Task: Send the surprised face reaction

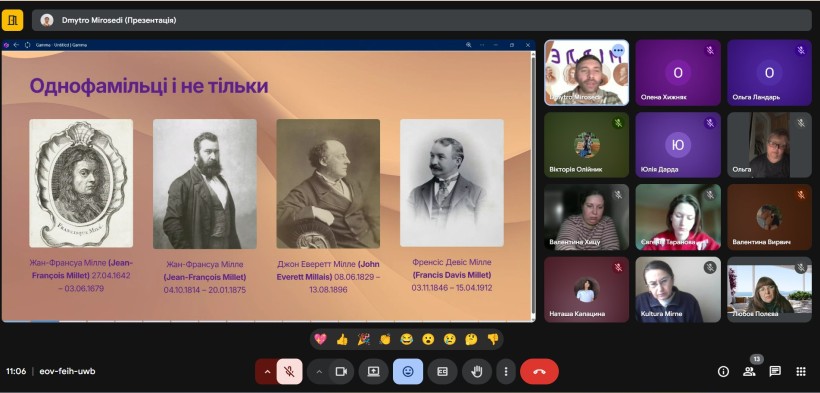Action: (428, 339)
